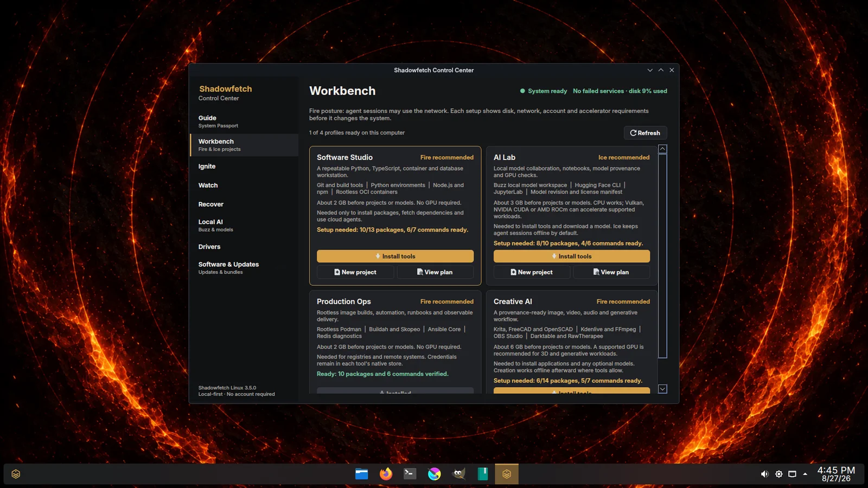Expand hidden system tray icons arrow
Viewport: 868px width, 488px height.
(805, 474)
